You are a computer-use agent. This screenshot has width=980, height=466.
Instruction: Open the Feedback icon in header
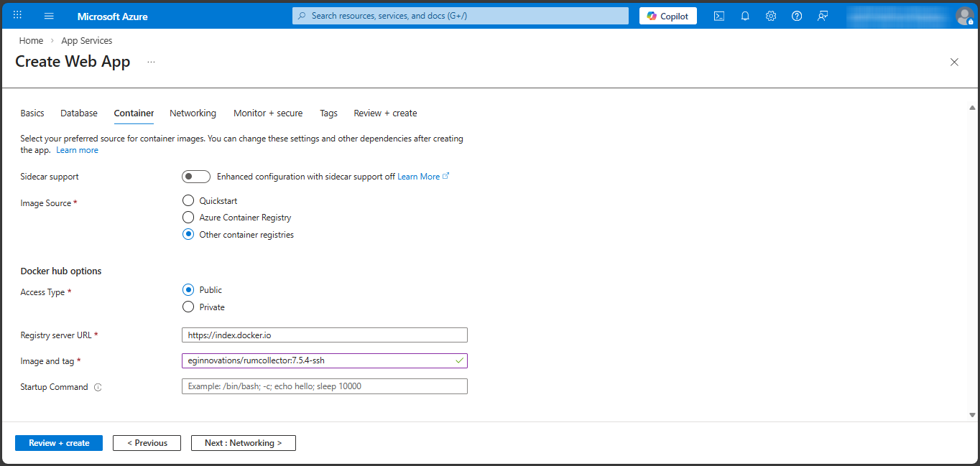823,16
